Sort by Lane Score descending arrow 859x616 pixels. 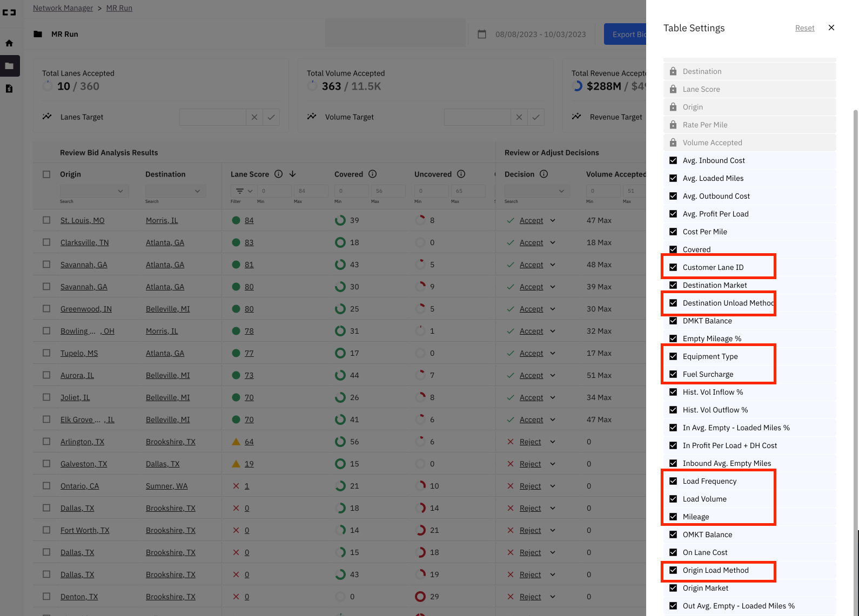pos(293,174)
